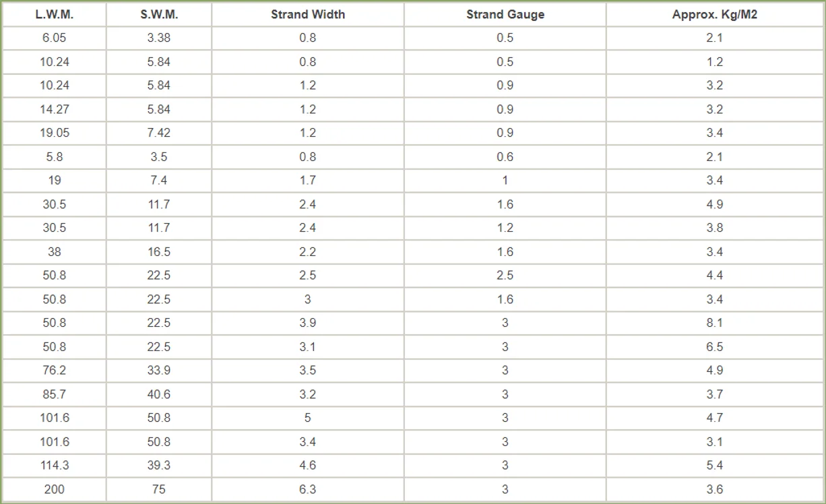Image resolution: width=826 pixels, height=504 pixels.
Task: Click the 75 S.W.M. cell
Action: tap(159, 489)
